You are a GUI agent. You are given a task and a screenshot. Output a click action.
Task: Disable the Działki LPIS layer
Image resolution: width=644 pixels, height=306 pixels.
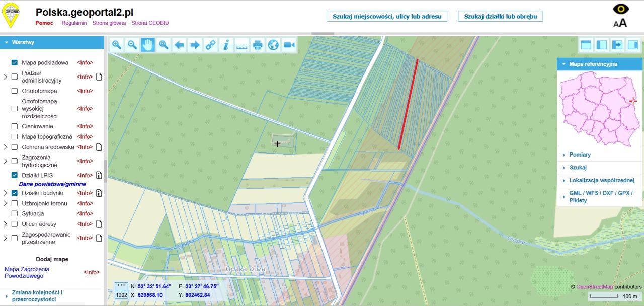(15, 175)
